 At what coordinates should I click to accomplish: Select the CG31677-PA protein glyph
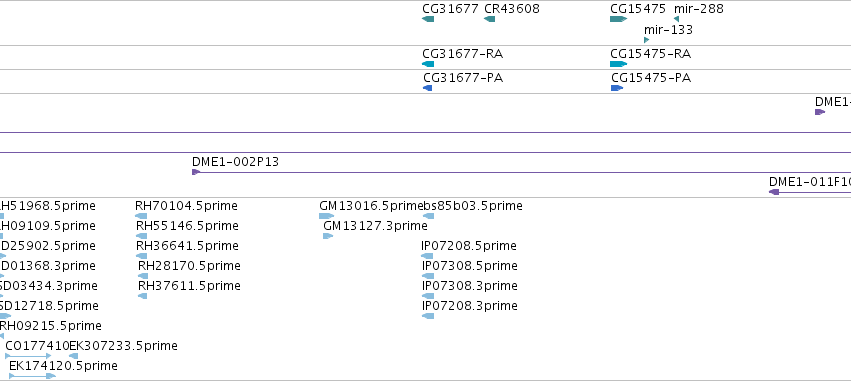coord(427,88)
